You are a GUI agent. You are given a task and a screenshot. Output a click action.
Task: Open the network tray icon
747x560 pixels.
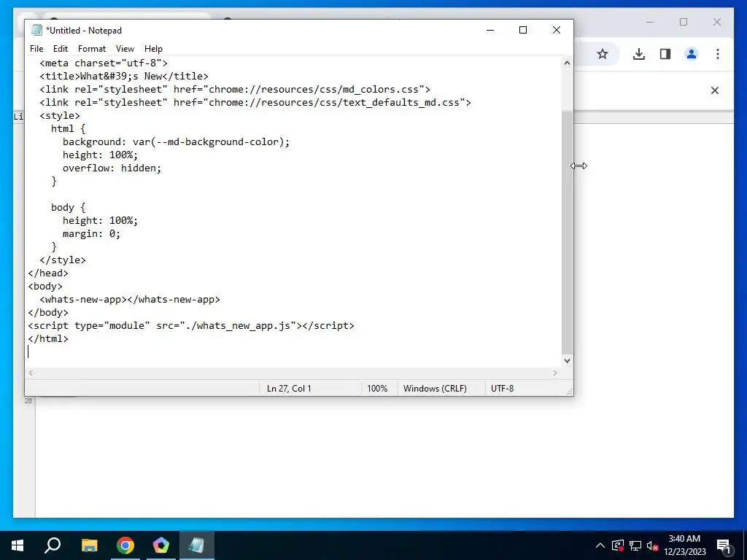(x=635, y=545)
